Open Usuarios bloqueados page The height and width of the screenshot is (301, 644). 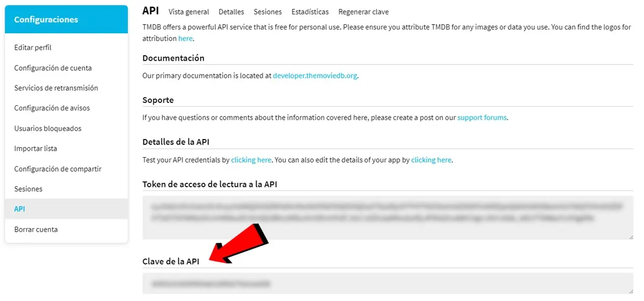pyautogui.click(x=48, y=129)
